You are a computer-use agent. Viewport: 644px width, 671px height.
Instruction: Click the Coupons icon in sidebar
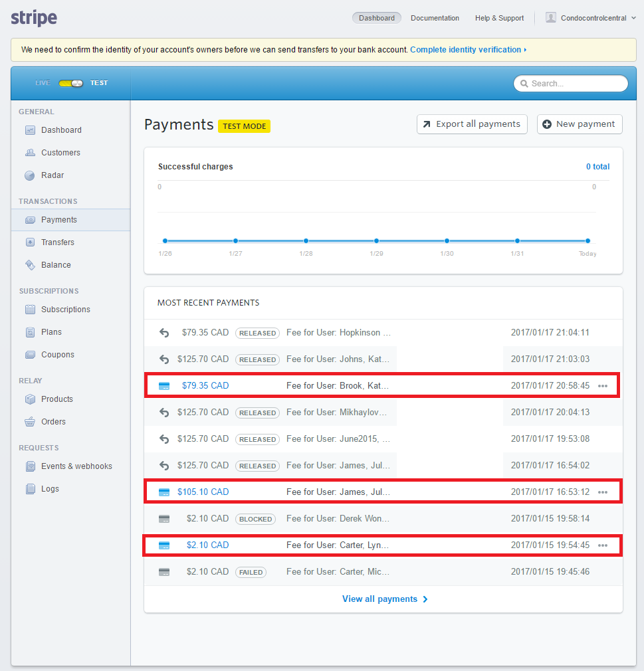tap(30, 355)
